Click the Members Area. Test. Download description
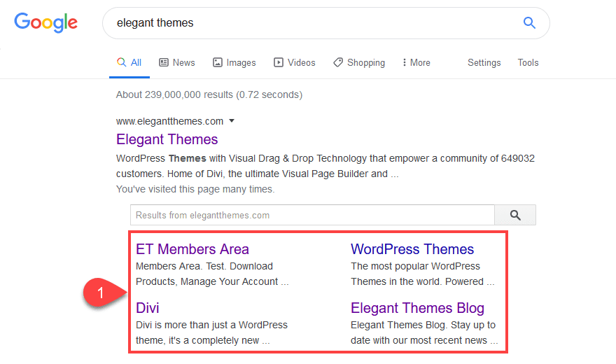The width and height of the screenshot is (616, 364). pyautogui.click(x=212, y=274)
